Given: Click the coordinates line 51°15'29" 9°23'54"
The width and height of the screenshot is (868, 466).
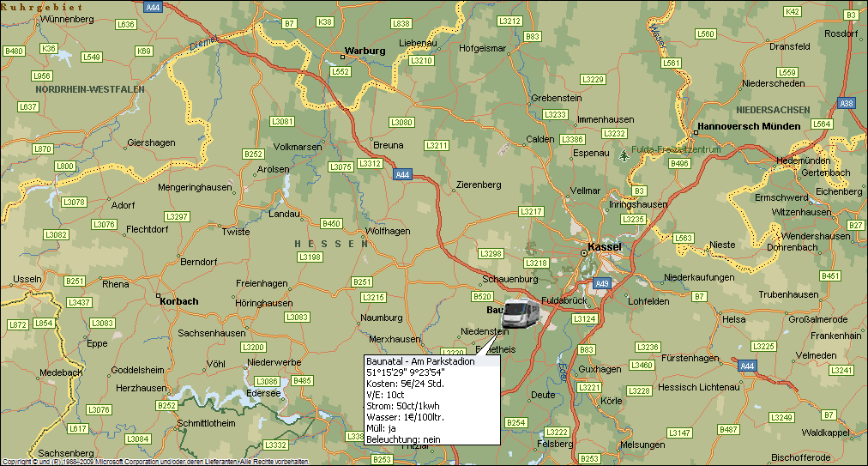Looking at the screenshot, I should point(406,372).
